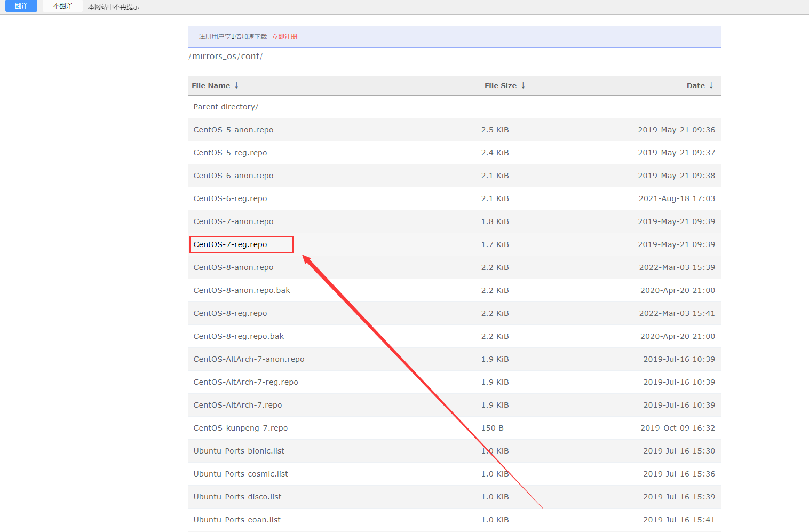Click Date column header text
This screenshot has height=532, width=809.
695,85
